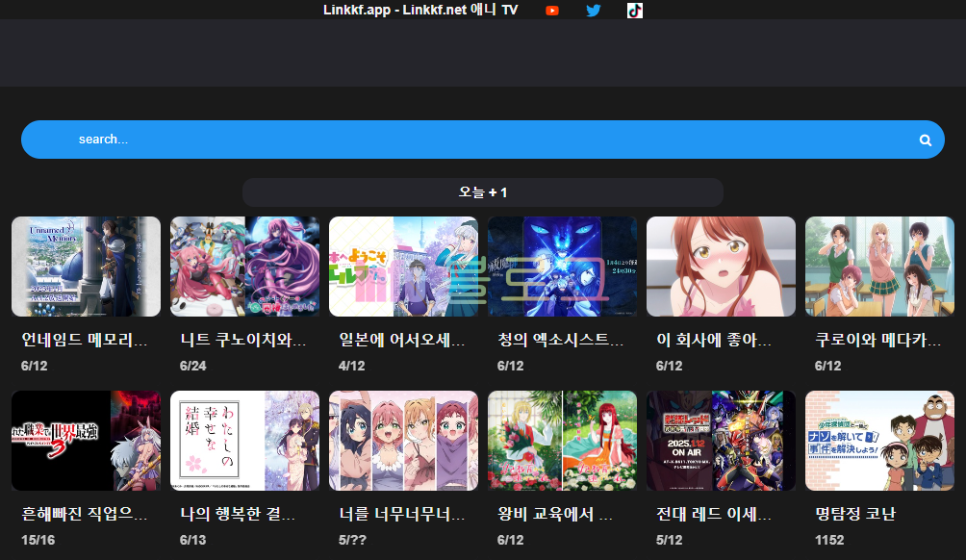Open the 언네임드 메모리 thumbnail
Viewport: 966px width, 560px height.
coord(86,267)
